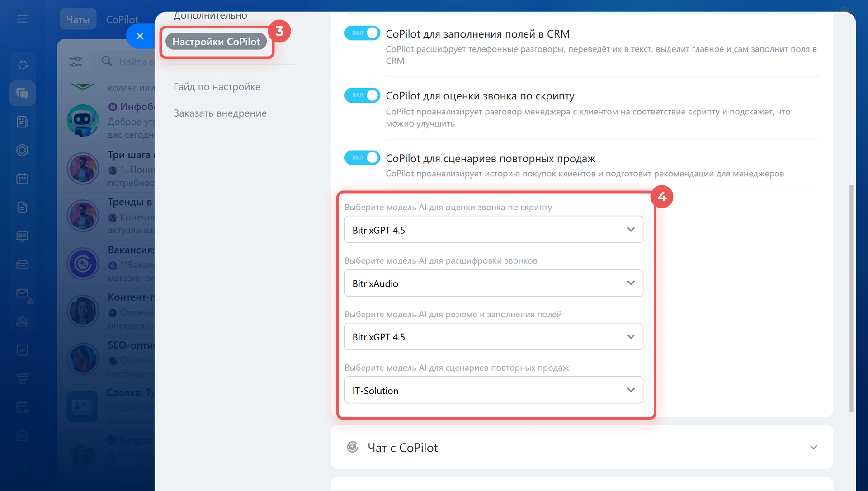The width and height of the screenshot is (868, 491).
Task: Open the Вакансия chat in list
Action: point(108,264)
